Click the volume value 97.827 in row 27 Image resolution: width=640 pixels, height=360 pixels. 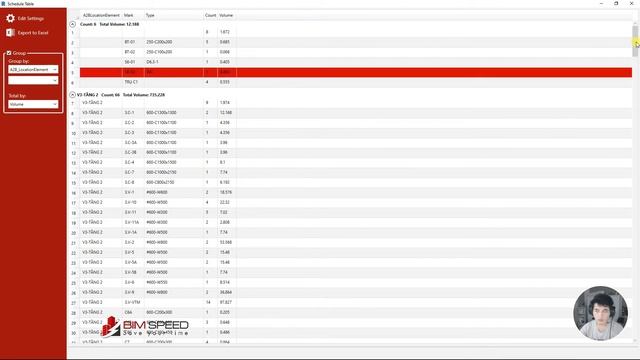(227, 302)
